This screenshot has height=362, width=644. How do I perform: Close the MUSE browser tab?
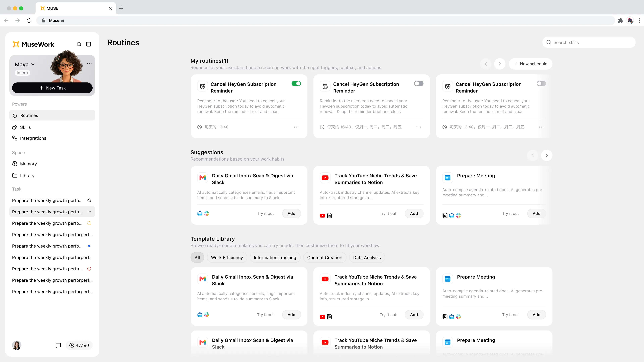[110, 8]
